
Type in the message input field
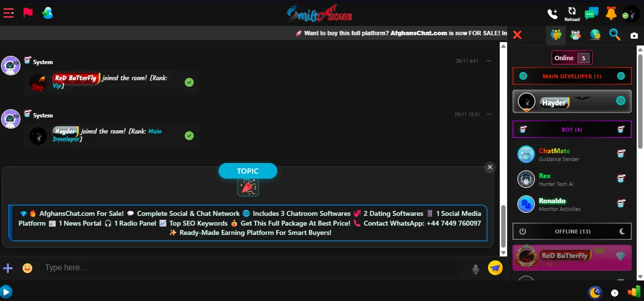tap(249, 268)
